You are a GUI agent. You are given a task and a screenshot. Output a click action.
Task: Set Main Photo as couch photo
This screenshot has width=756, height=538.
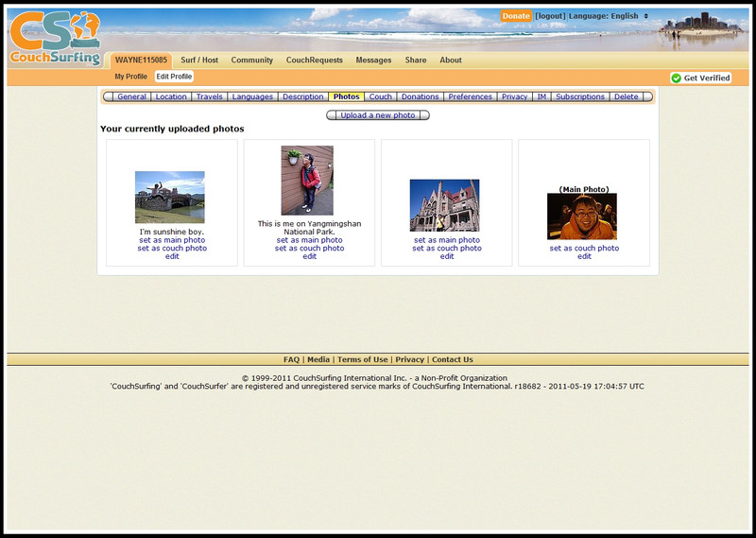pyautogui.click(x=584, y=248)
